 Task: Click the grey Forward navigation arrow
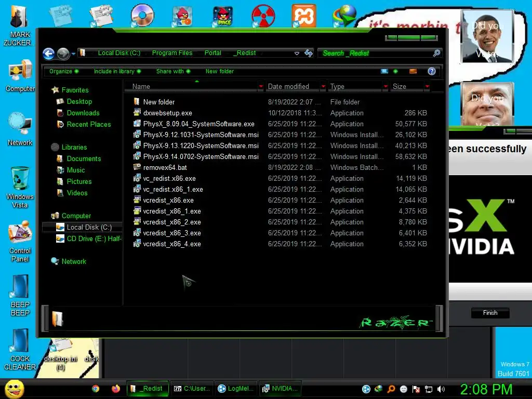tap(63, 54)
